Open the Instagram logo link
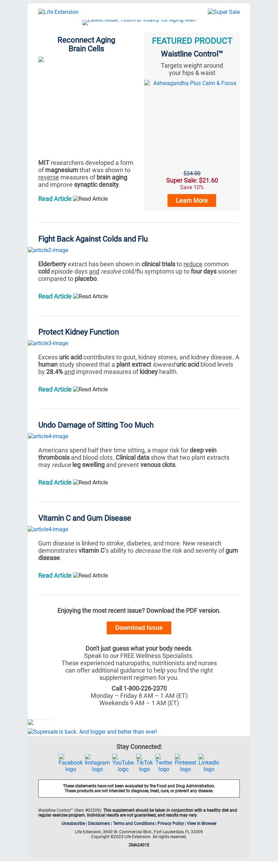The width and height of the screenshot is (278, 868). click(x=97, y=763)
